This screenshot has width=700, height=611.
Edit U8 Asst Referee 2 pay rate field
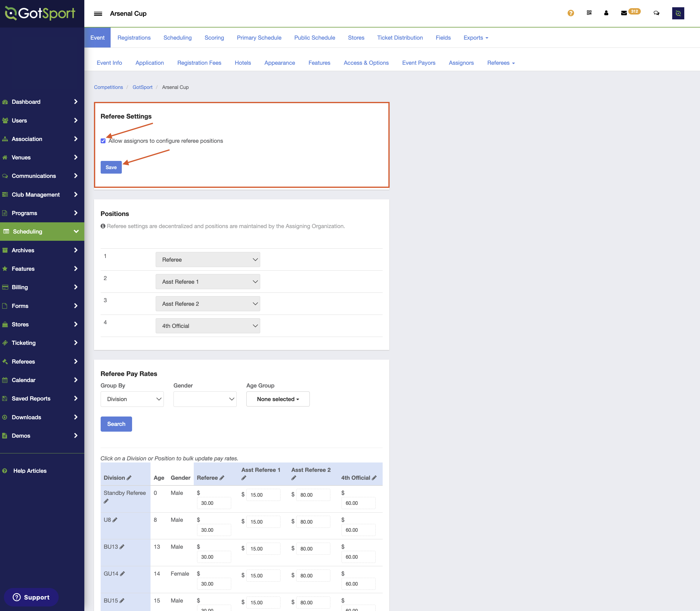point(313,522)
